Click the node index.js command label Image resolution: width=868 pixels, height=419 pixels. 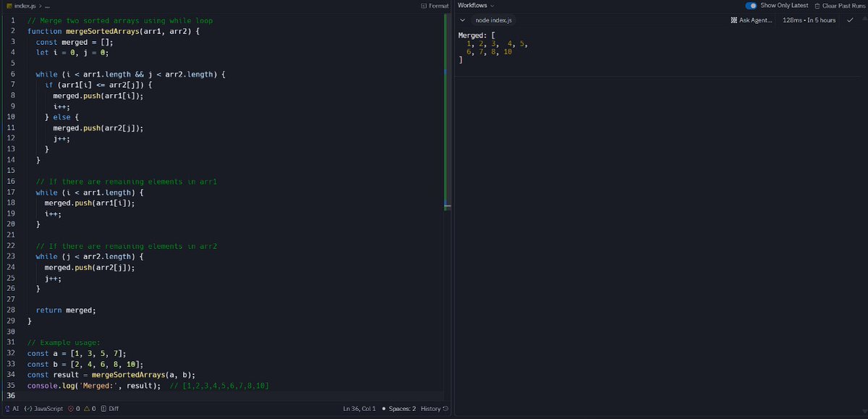click(x=493, y=20)
